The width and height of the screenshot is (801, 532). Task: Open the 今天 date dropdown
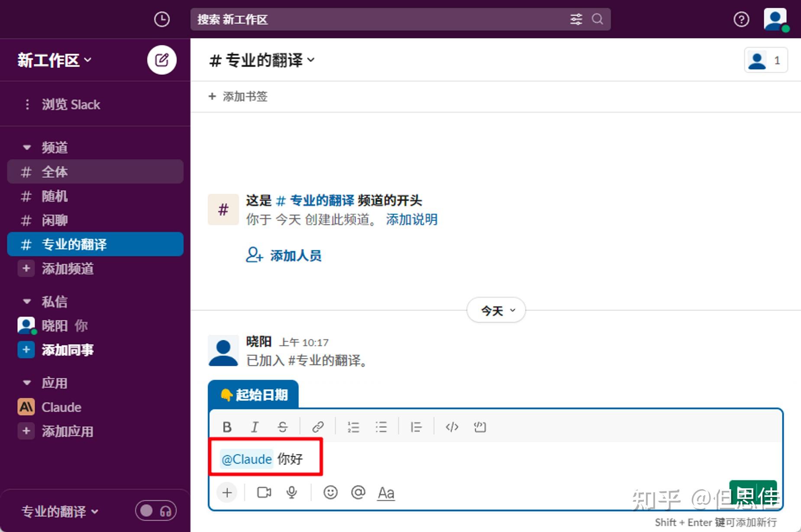pyautogui.click(x=496, y=310)
